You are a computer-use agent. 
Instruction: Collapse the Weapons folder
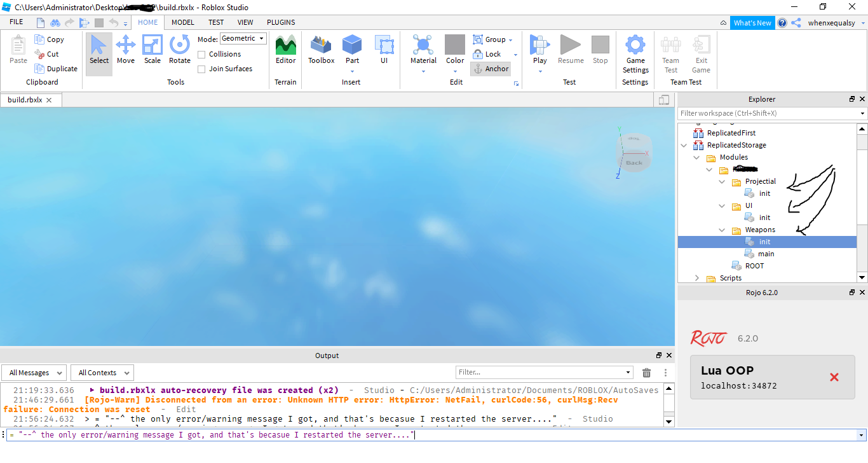pos(722,230)
